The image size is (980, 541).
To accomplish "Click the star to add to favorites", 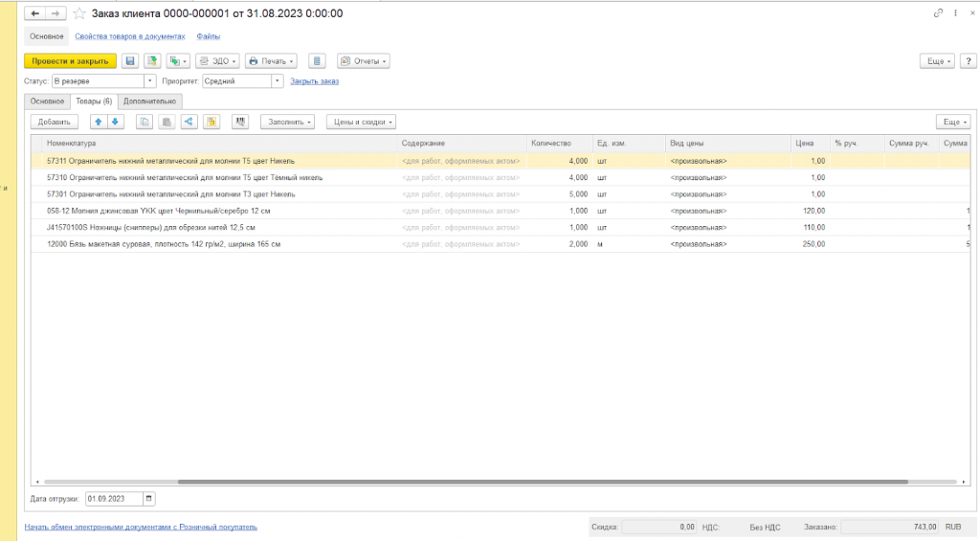I will pos(78,13).
